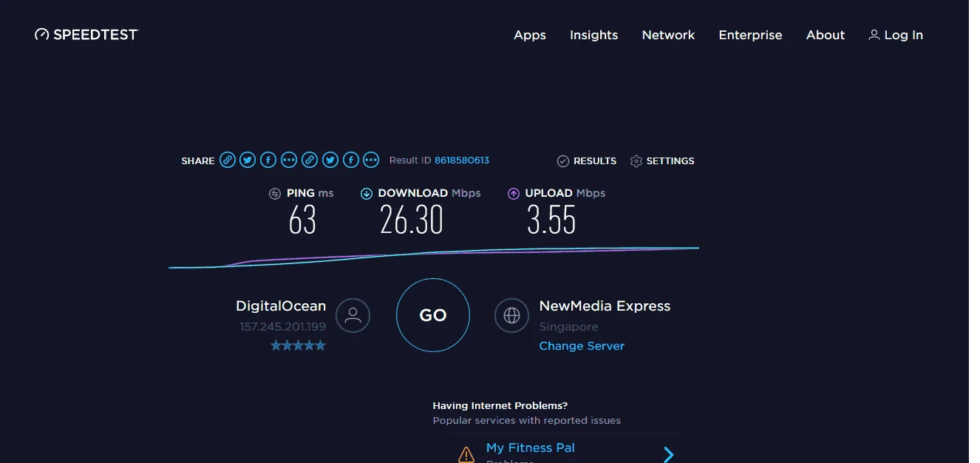This screenshot has width=980, height=463.
Task: Click the DigitalOcean provider name
Action: 281,305
